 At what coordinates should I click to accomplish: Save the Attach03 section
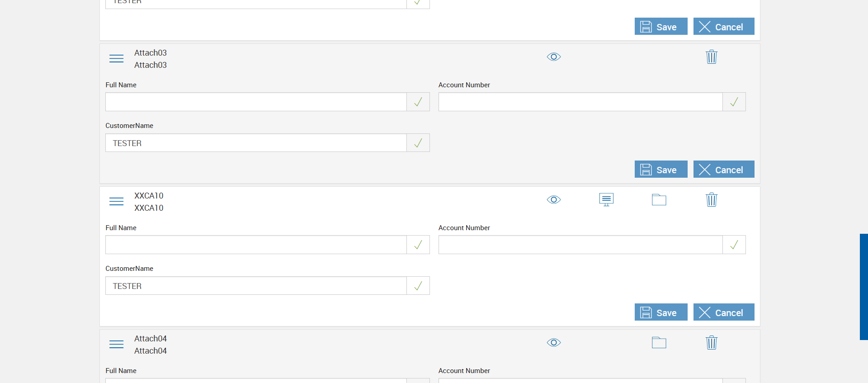pyautogui.click(x=660, y=170)
